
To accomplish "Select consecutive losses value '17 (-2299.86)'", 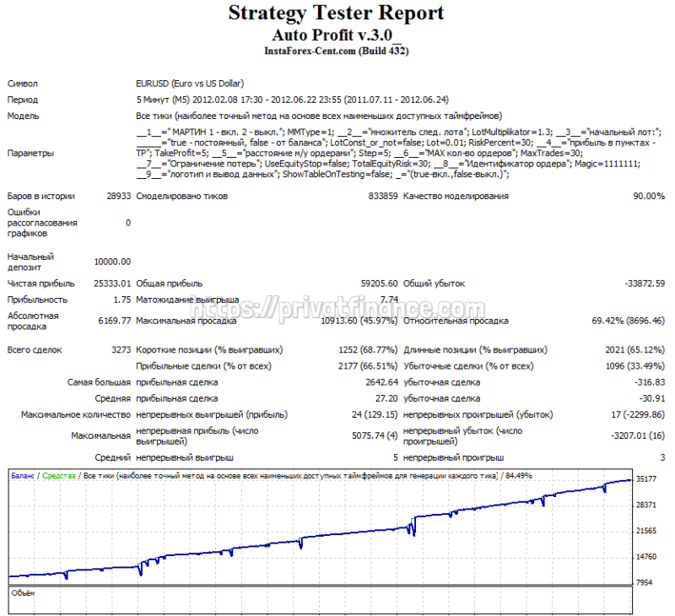I will [638, 415].
